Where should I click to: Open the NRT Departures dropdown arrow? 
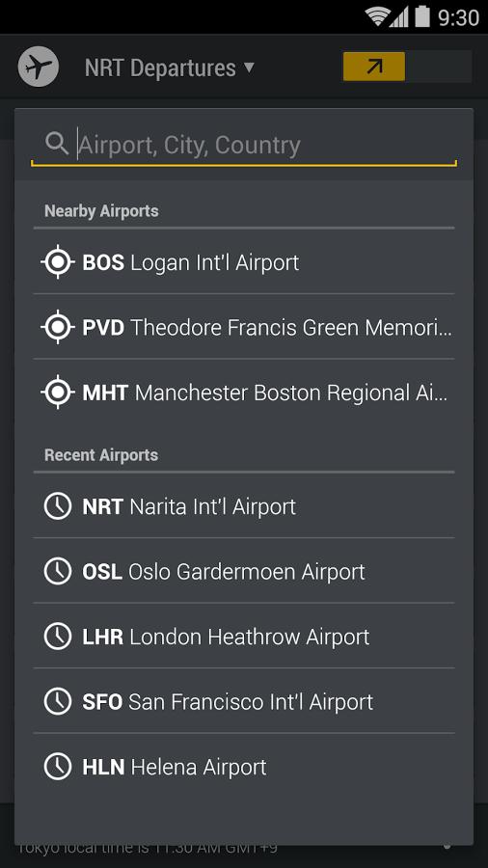click(249, 68)
